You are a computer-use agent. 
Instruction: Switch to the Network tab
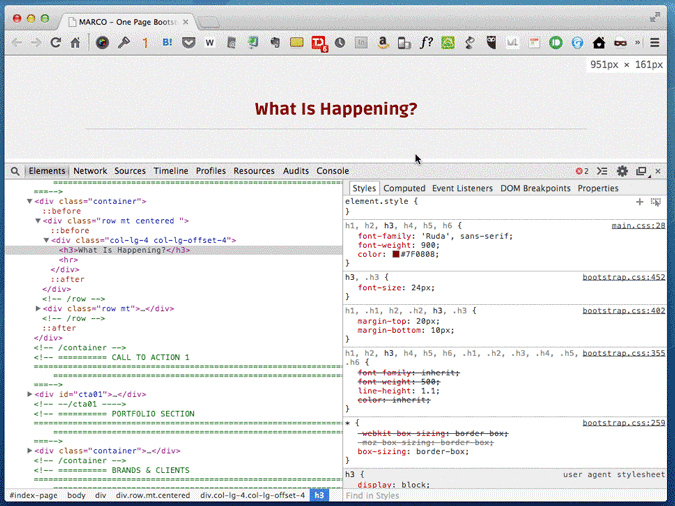point(90,171)
